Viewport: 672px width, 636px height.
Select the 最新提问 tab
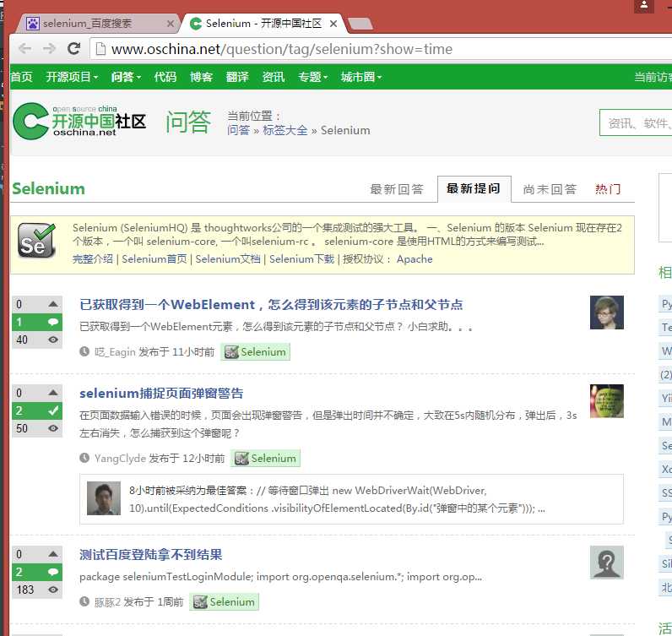(x=474, y=188)
